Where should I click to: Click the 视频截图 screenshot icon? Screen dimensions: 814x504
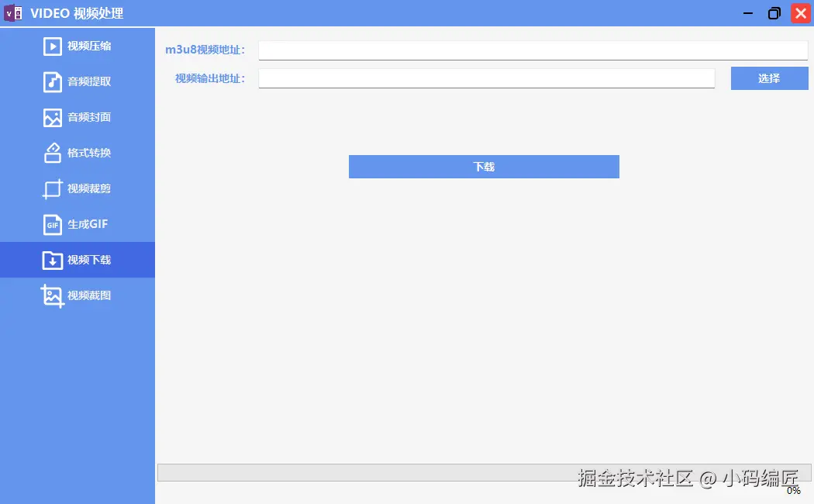53,296
